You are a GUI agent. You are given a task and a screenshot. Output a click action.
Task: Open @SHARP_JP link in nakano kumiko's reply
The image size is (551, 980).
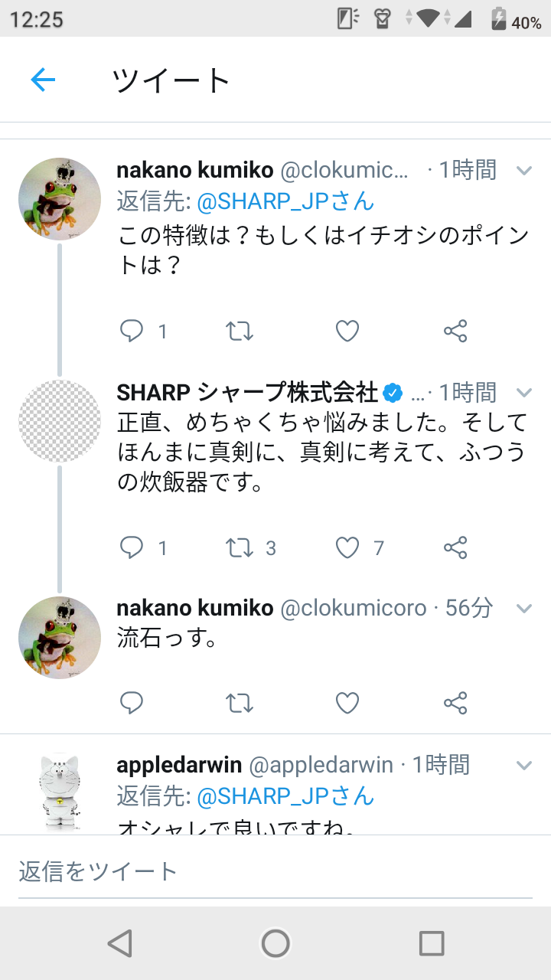[285, 201]
